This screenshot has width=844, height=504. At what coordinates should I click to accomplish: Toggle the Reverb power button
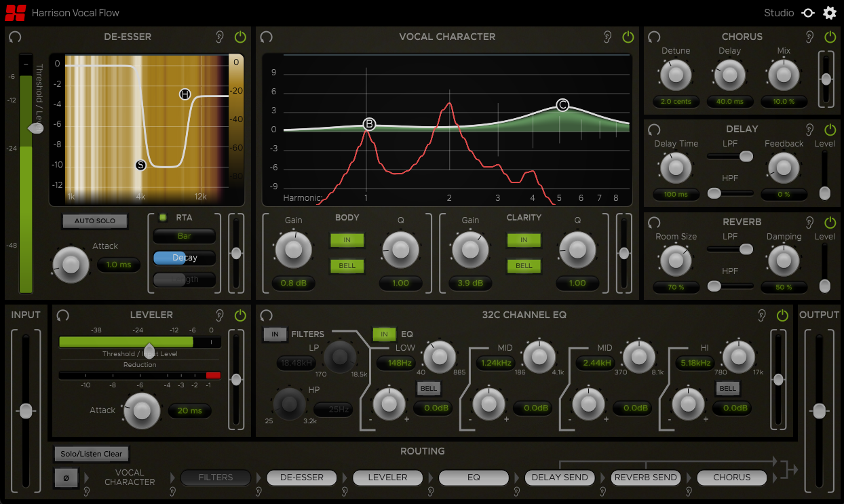pos(830,222)
